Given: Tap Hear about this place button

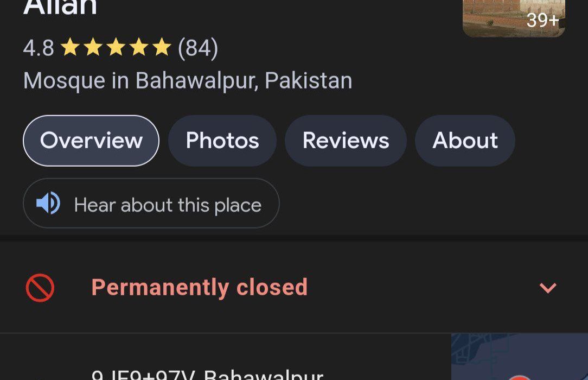Looking at the screenshot, I should pyautogui.click(x=151, y=204).
